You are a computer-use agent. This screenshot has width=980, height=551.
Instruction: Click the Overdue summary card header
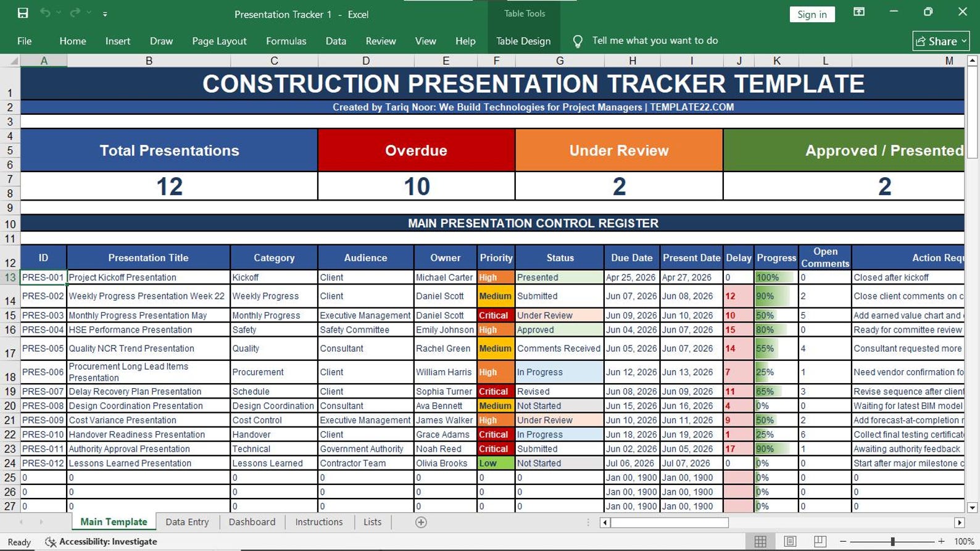417,151
